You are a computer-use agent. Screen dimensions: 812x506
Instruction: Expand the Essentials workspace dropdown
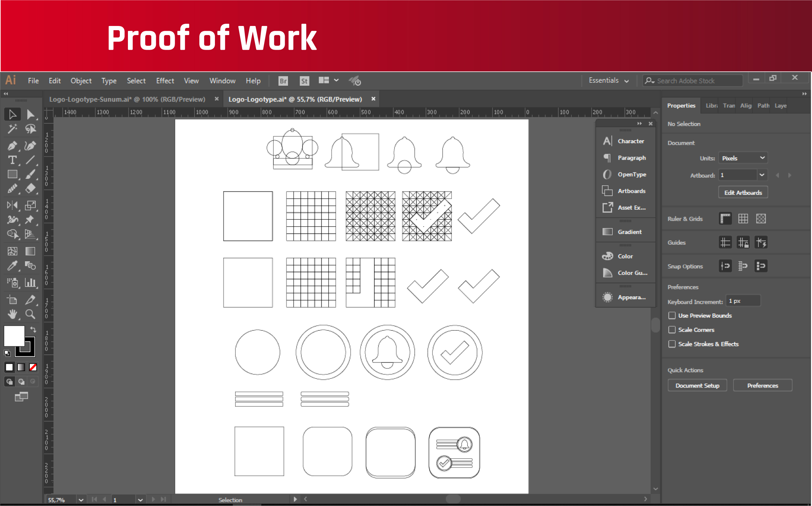[608, 80]
